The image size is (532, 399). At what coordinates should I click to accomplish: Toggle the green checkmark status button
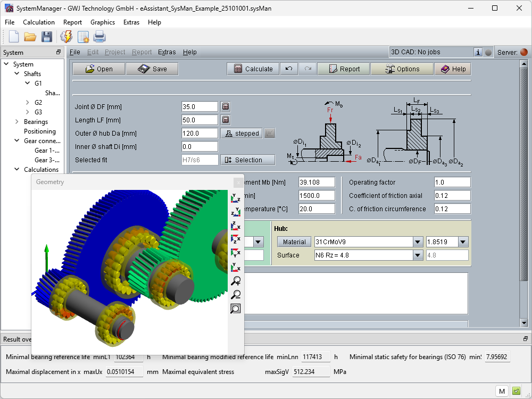(x=516, y=391)
